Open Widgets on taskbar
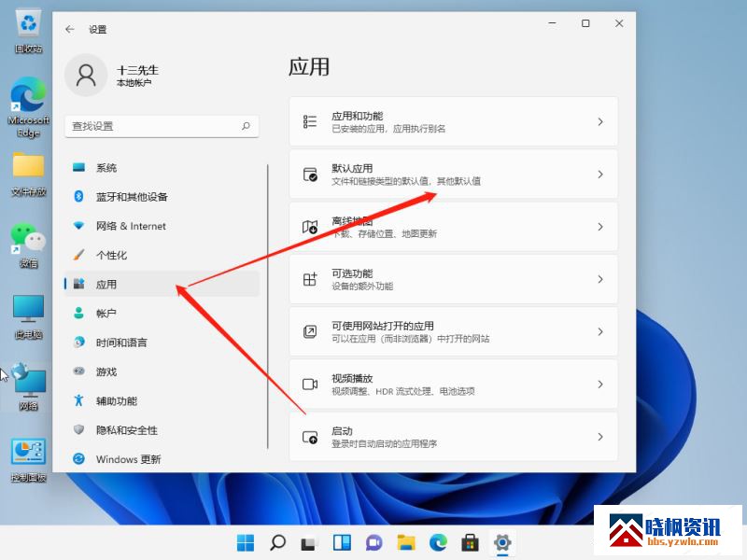The image size is (747, 560). click(x=342, y=542)
